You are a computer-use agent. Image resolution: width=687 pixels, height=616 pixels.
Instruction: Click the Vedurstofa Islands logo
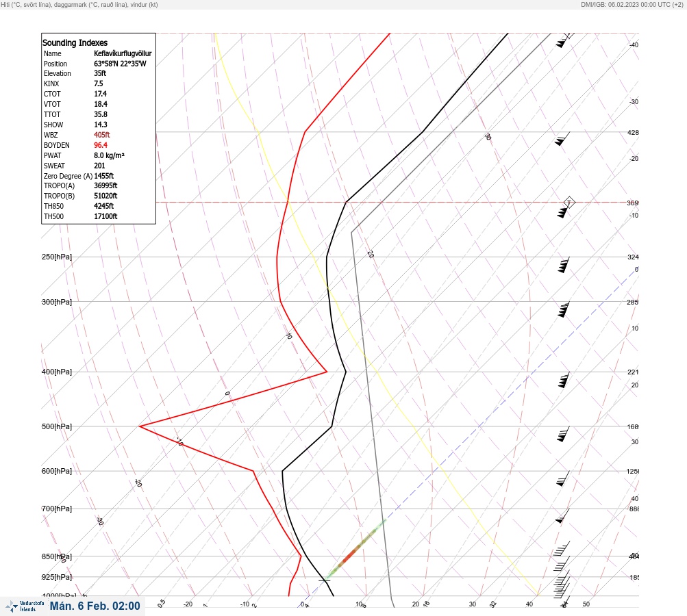pyautogui.click(x=25, y=606)
